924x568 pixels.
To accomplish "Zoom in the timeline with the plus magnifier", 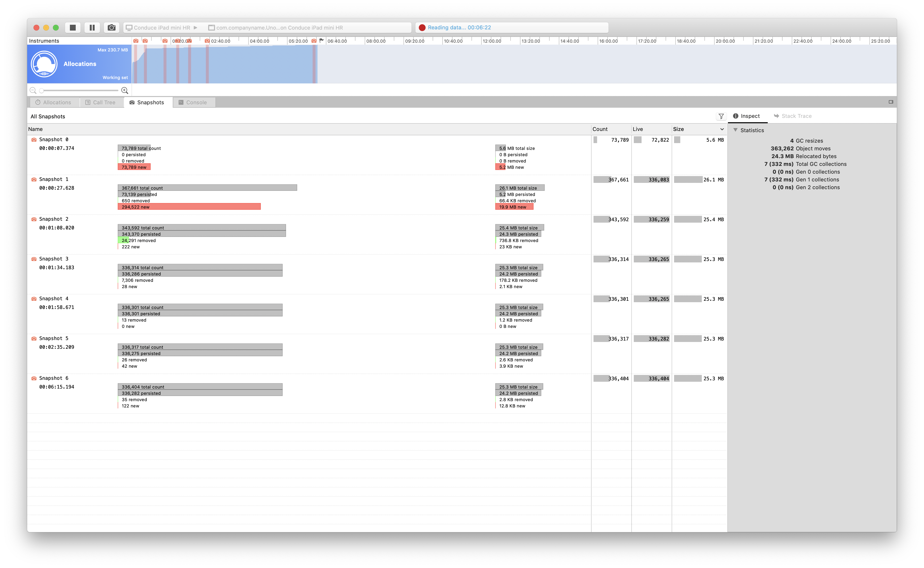I will (125, 90).
